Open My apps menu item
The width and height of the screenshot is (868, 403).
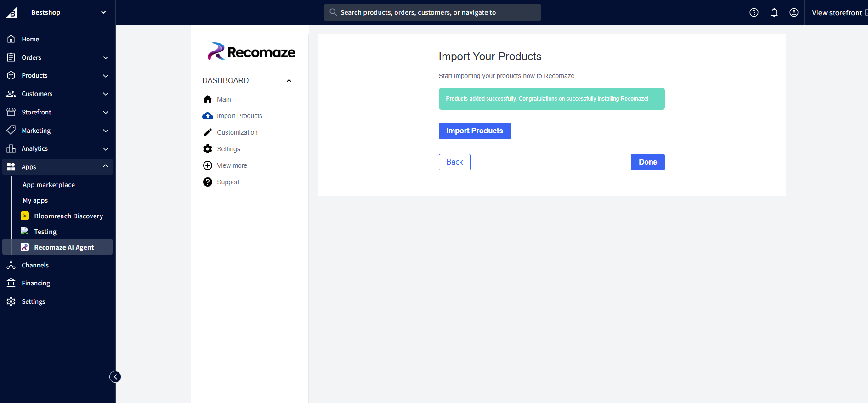click(x=35, y=200)
